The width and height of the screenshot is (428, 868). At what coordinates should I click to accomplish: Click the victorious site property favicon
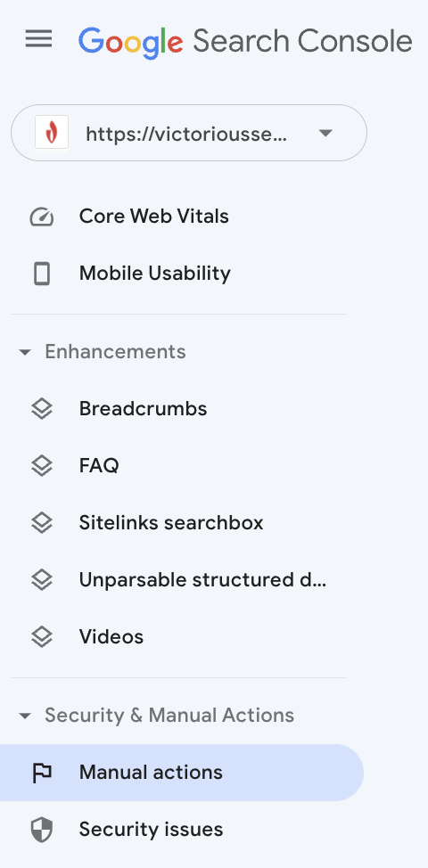click(52, 132)
